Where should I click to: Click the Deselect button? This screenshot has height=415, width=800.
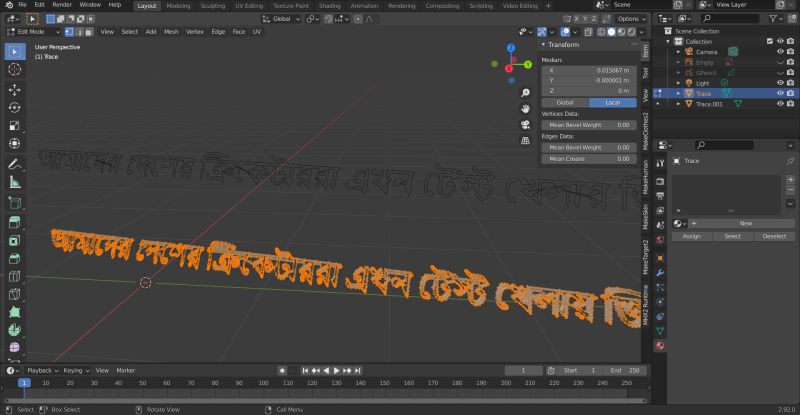[774, 236]
